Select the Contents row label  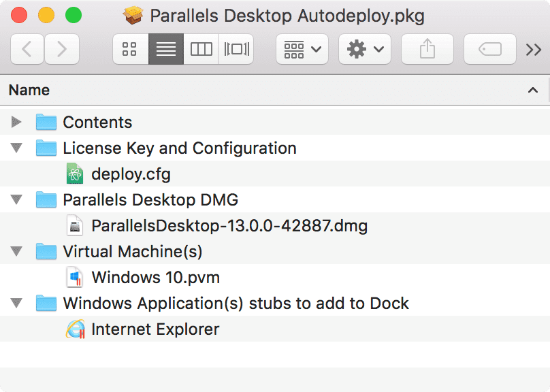[97, 122]
